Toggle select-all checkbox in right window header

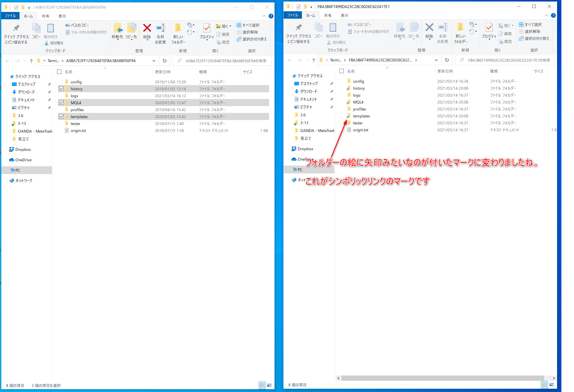(x=341, y=71)
